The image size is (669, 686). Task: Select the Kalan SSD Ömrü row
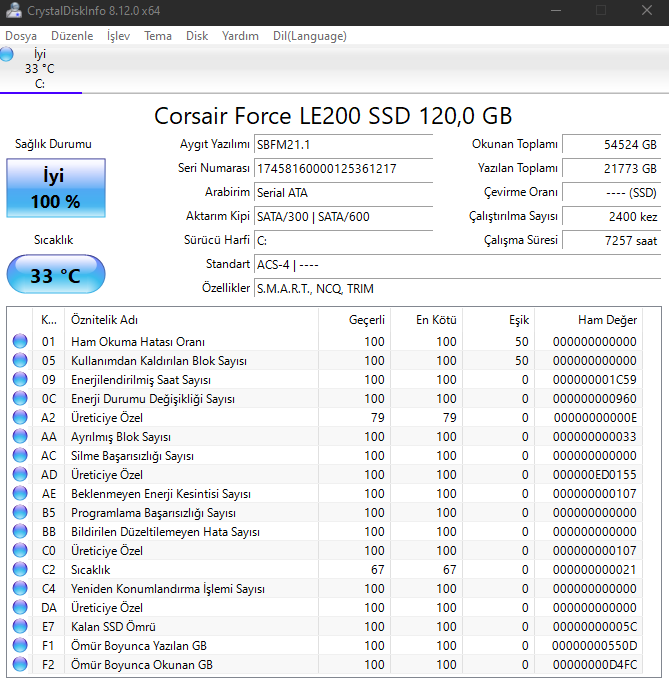click(325, 626)
